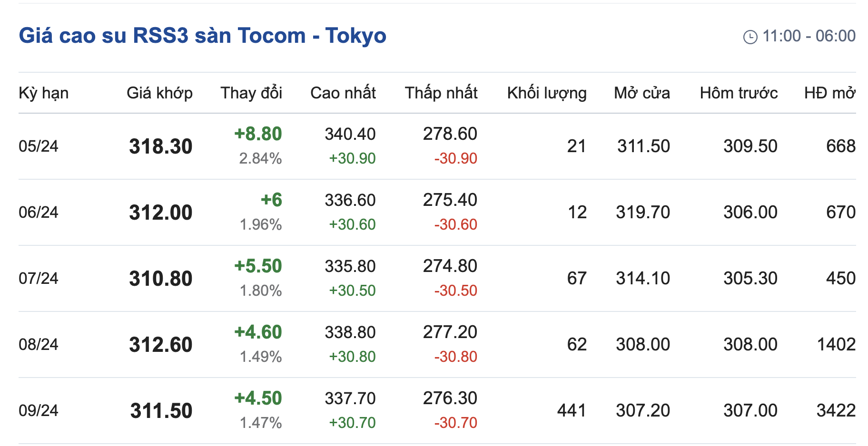Click the HĐ mở column header
Screen dimensions: 868x446
829,93
